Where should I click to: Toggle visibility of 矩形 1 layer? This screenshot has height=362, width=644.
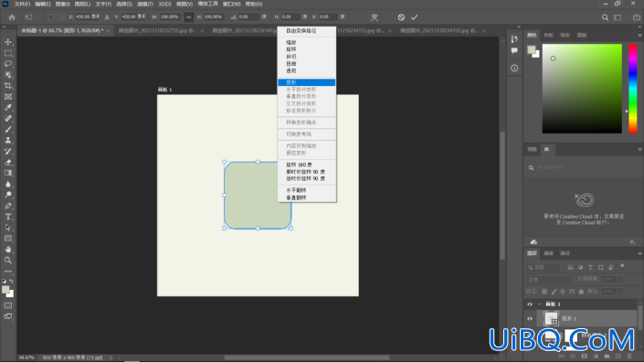pyautogui.click(x=530, y=318)
